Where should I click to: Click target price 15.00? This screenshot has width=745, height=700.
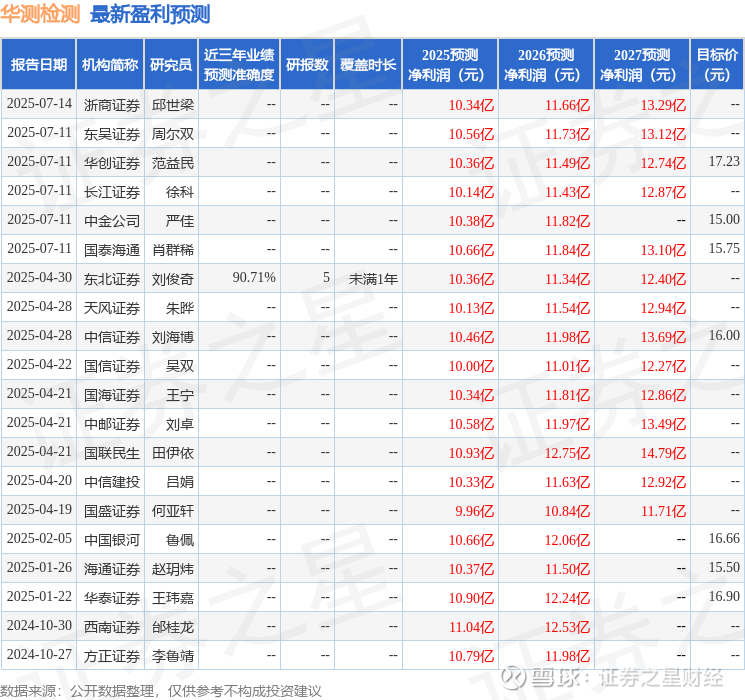coord(724,220)
